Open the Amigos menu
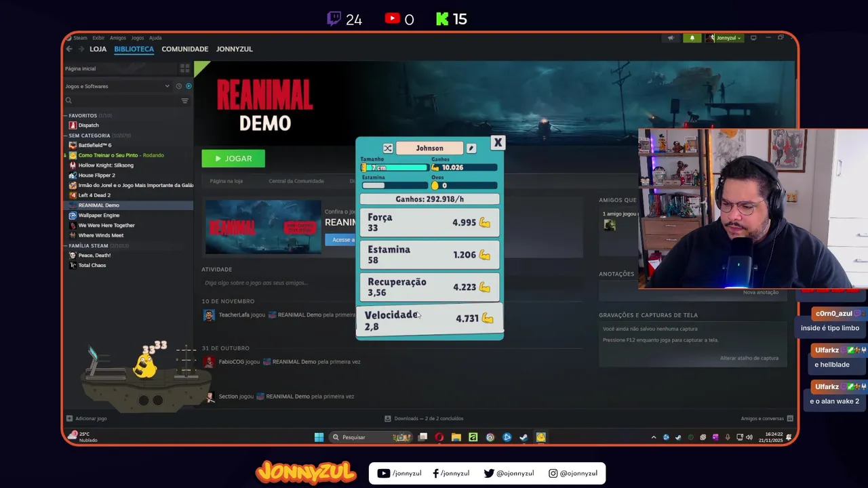This screenshot has height=488, width=868. point(118,38)
